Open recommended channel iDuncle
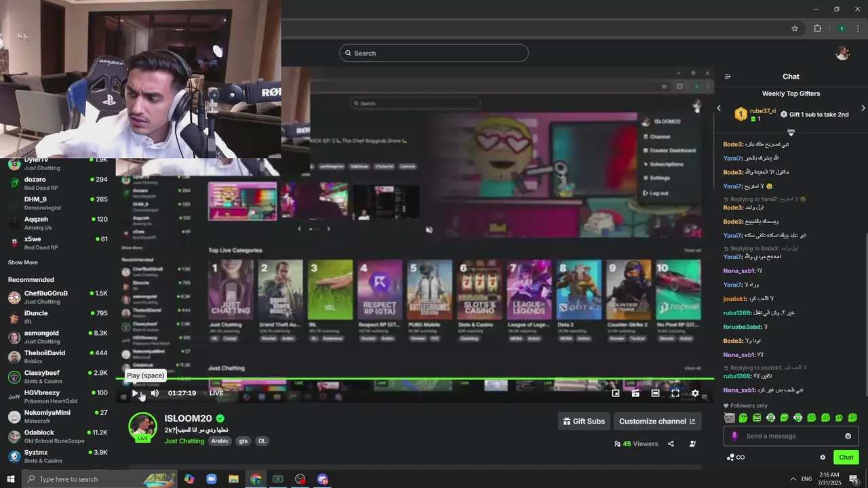 click(58, 317)
